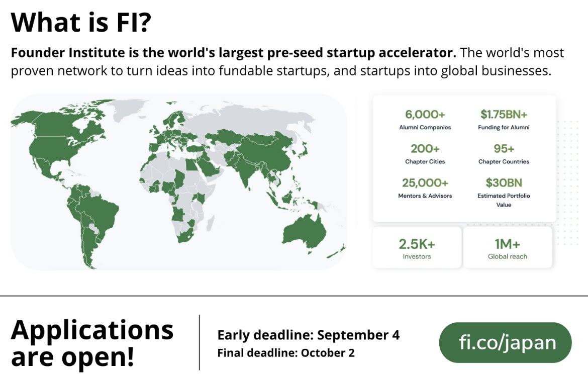Click the bold "Founder Institute" sentence
The image size is (588, 374).
point(233,53)
